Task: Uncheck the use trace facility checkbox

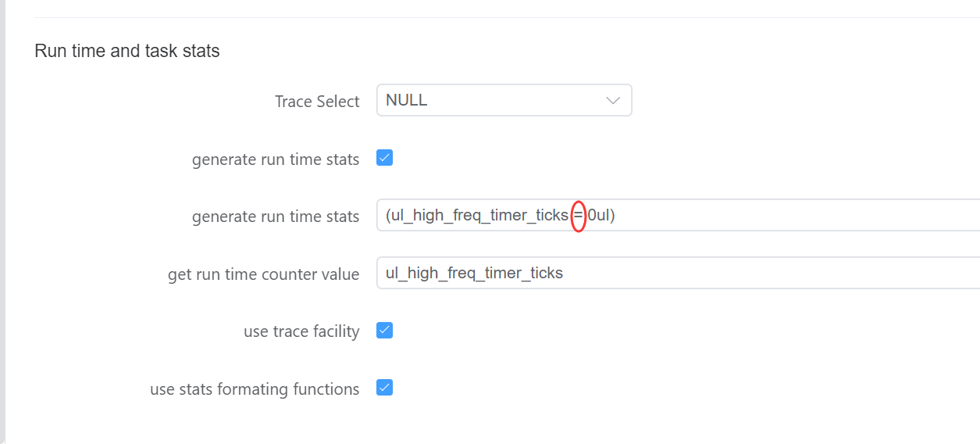Action: (384, 330)
